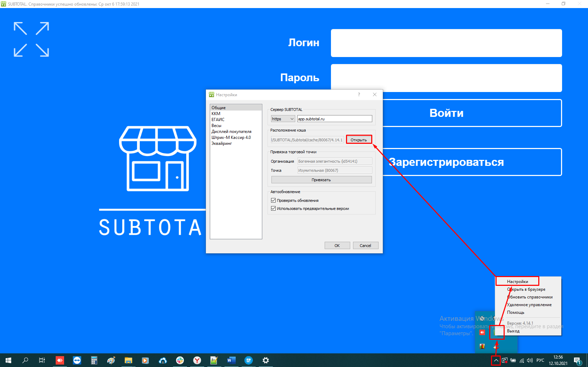Open Slack from the taskbar
This screenshot has height=367, width=588.
(x=180, y=360)
